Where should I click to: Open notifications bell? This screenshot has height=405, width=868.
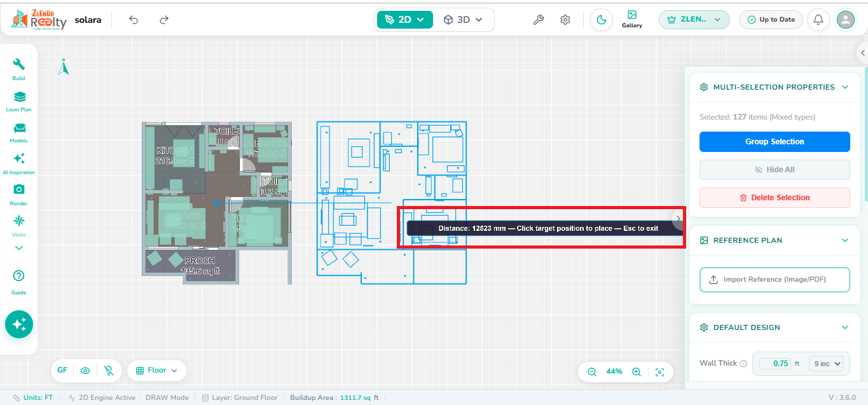coord(818,20)
